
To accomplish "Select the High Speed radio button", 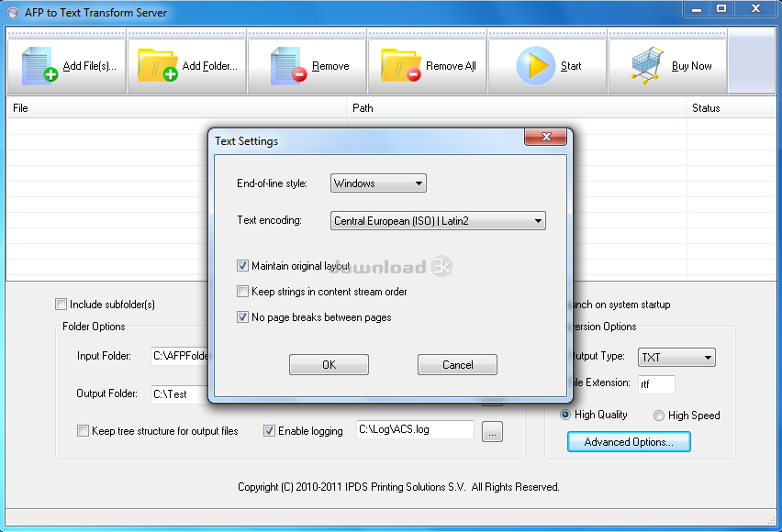I will coord(659,416).
